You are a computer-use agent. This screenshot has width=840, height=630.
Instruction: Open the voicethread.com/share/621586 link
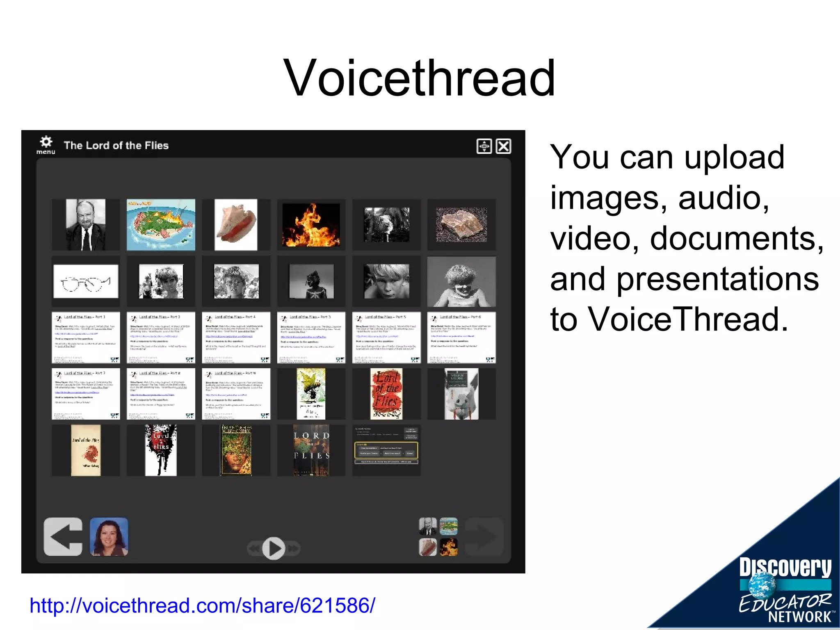pos(202,605)
